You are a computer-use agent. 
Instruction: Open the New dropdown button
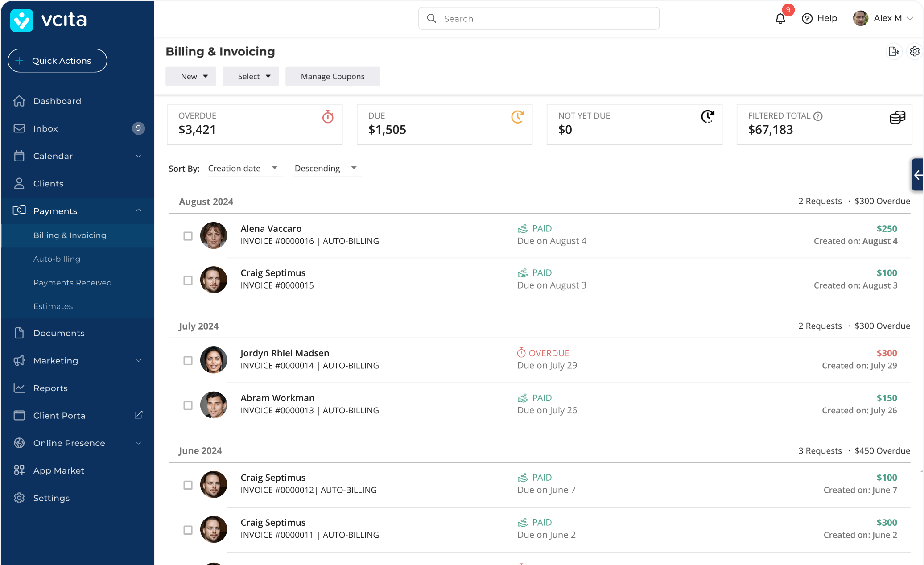click(x=191, y=77)
